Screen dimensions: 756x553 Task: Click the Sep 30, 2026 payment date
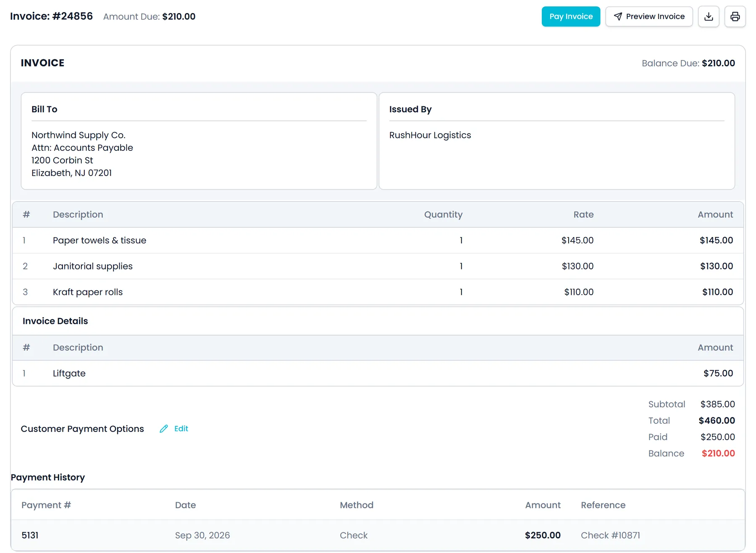click(x=202, y=535)
